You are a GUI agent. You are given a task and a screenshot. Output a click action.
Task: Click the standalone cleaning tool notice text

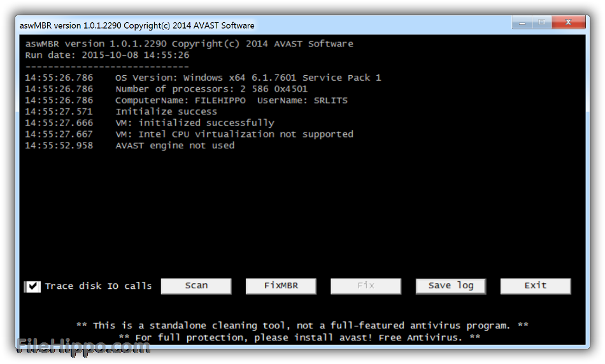tap(302, 326)
